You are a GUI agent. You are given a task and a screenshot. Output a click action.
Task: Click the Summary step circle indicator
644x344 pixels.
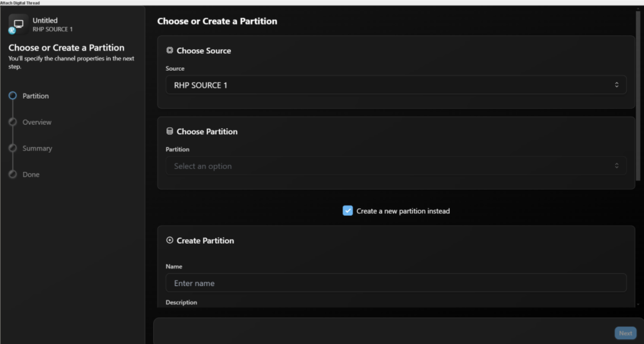click(13, 148)
